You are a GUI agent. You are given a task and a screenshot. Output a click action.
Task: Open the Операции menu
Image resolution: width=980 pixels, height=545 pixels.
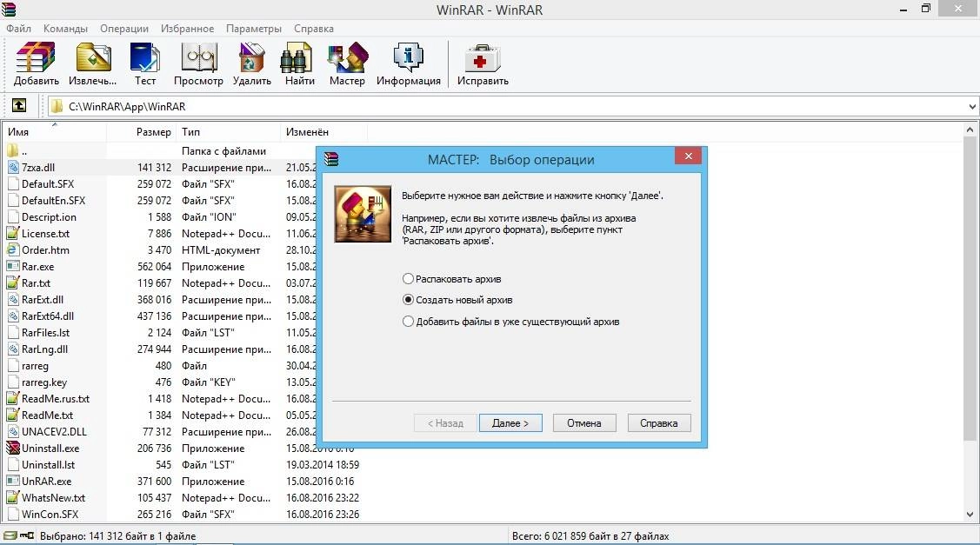coord(124,29)
